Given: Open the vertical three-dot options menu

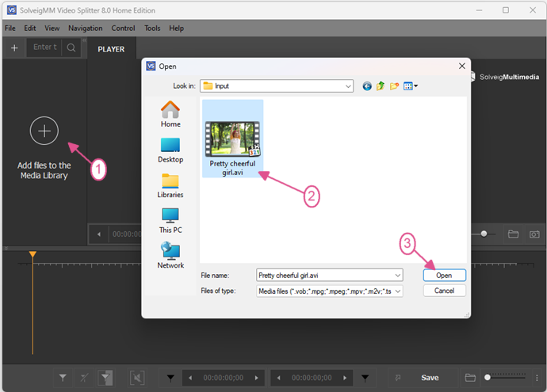Looking at the screenshot, I should tap(537, 378).
